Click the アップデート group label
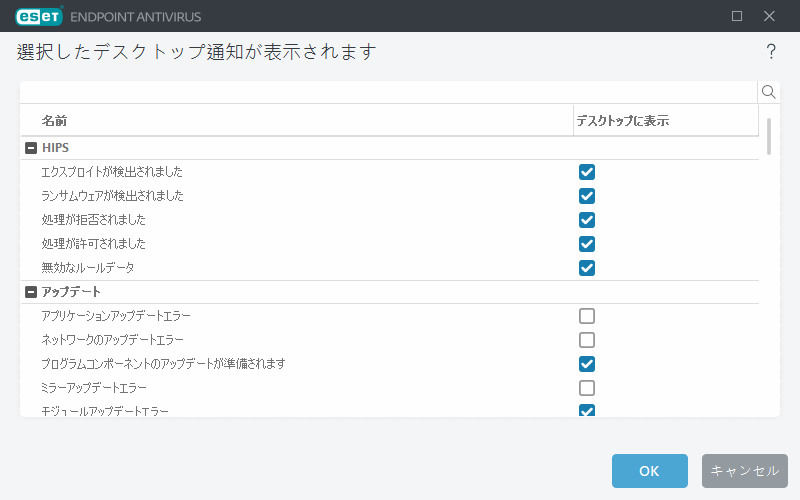 71,292
